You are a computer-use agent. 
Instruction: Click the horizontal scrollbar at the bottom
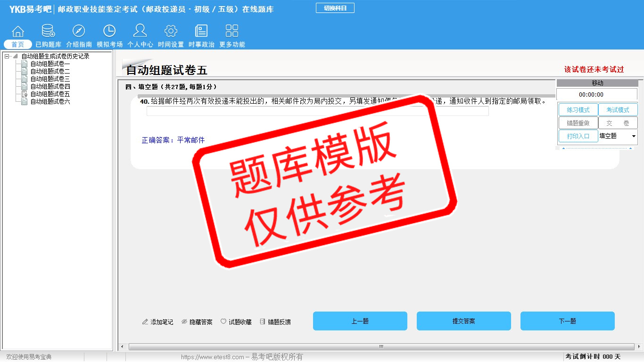click(x=381, y=347)
